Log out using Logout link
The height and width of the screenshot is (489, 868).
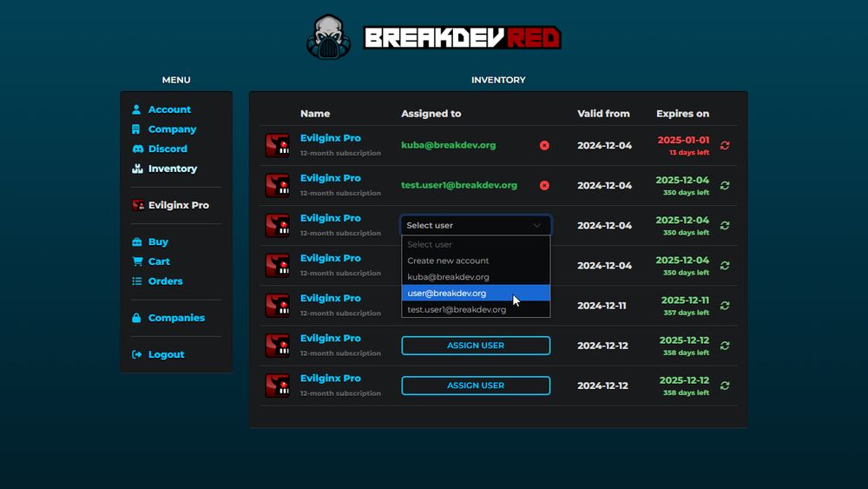(x=166, y=354)
